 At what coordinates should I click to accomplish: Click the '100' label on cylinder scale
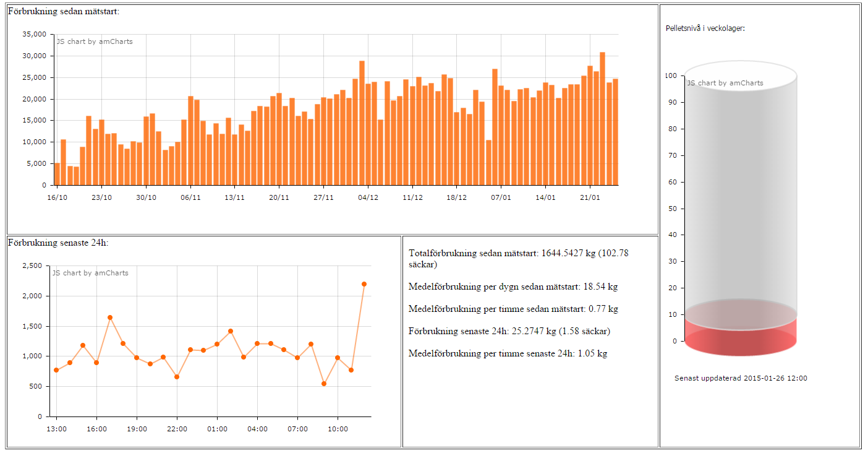tap(671, 76)
